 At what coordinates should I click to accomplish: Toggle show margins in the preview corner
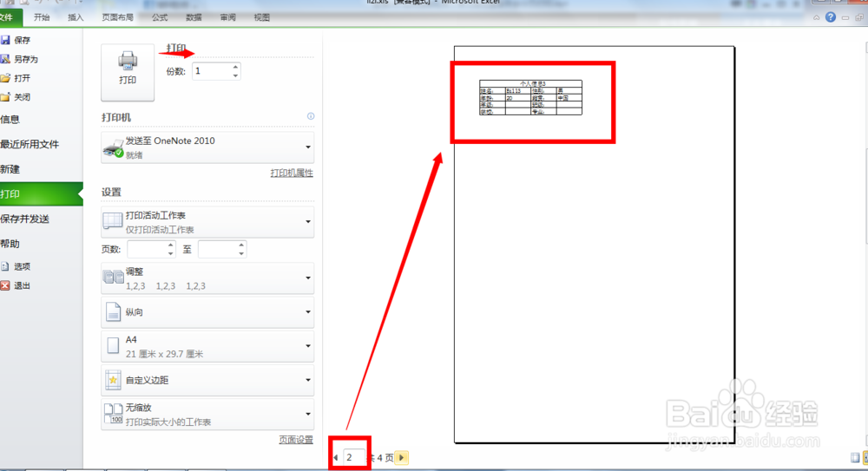(x=855, y=458)
